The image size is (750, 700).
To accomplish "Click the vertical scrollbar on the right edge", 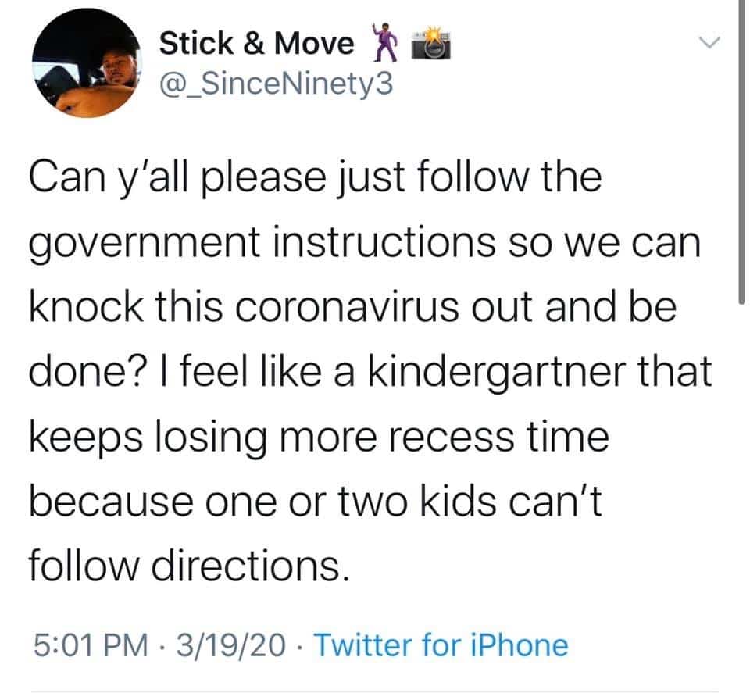I will click(x=741, y=152).
